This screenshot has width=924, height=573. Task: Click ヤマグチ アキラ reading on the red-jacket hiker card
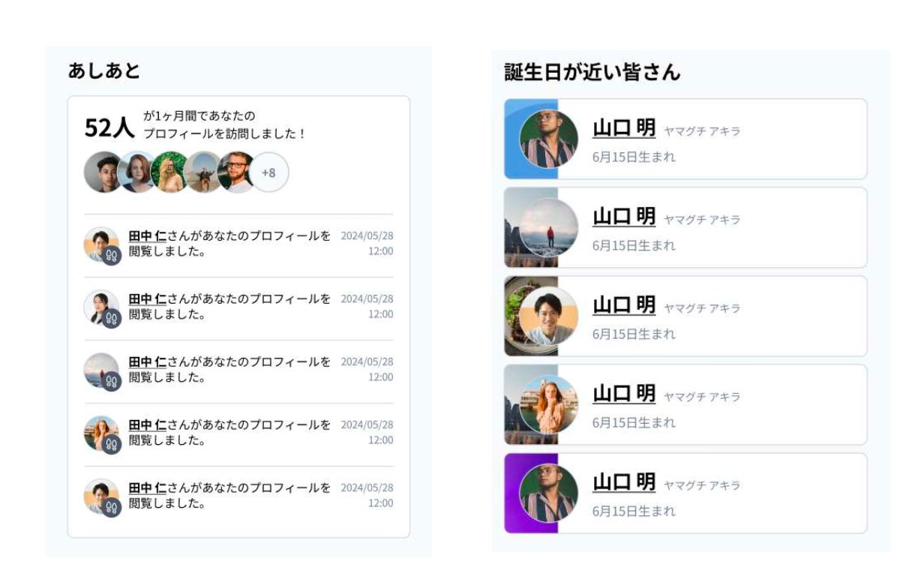702,220
